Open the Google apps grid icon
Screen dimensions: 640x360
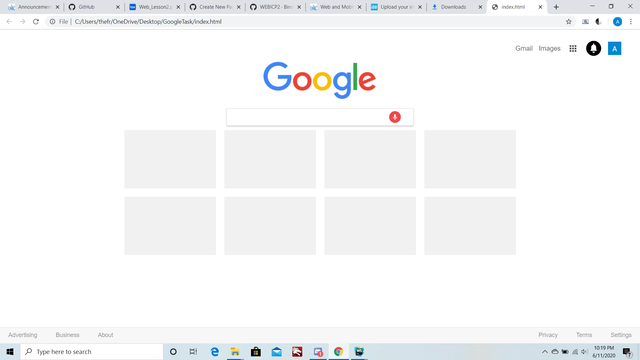click(x=573, y=49)
